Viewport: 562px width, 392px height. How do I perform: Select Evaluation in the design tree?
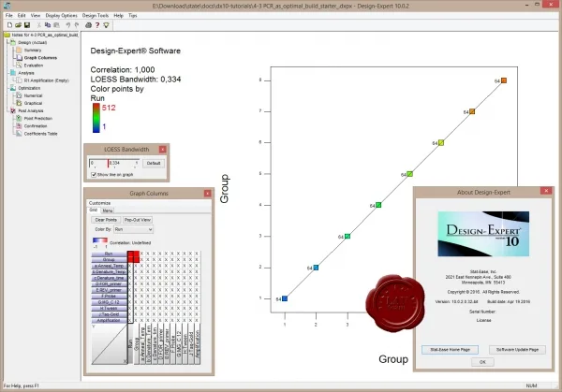(x=34, y=65)
